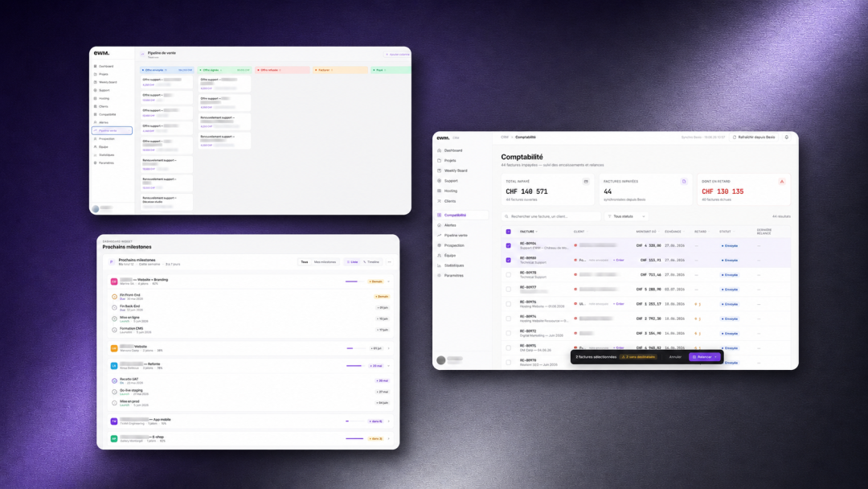Screen dimensions: 868x489
Task: Click the Fin Front-End milestone status circle
Action: pyautogui.click(x=115, y=297)
